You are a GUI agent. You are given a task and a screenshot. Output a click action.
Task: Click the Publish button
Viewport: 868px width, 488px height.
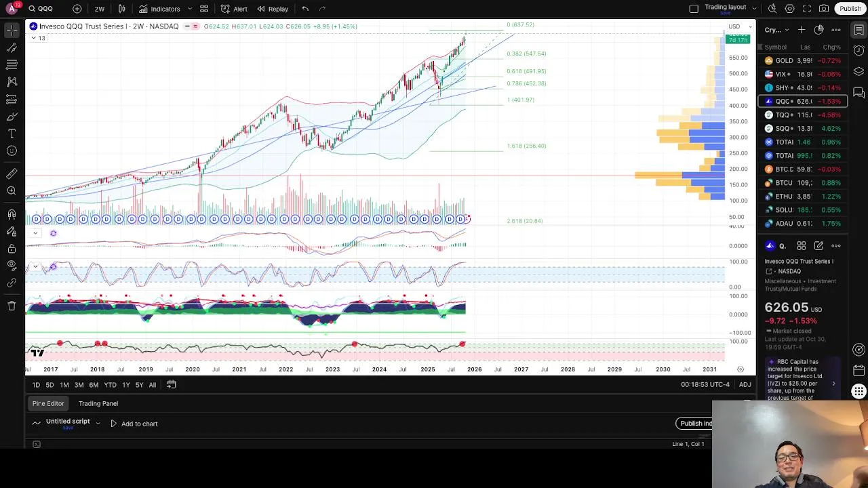coord(850,9)
